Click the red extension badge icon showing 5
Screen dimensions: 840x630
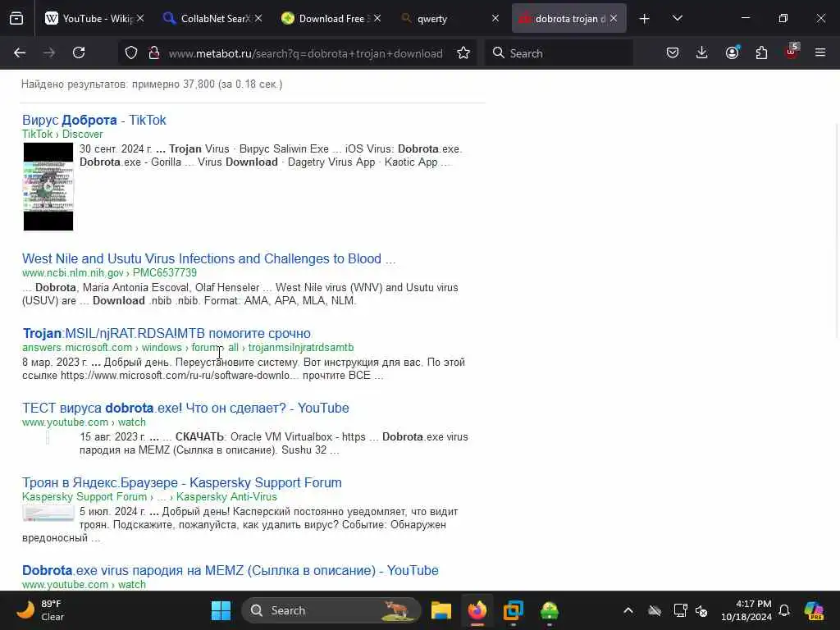pyautogui.click(x=792, y=52)
